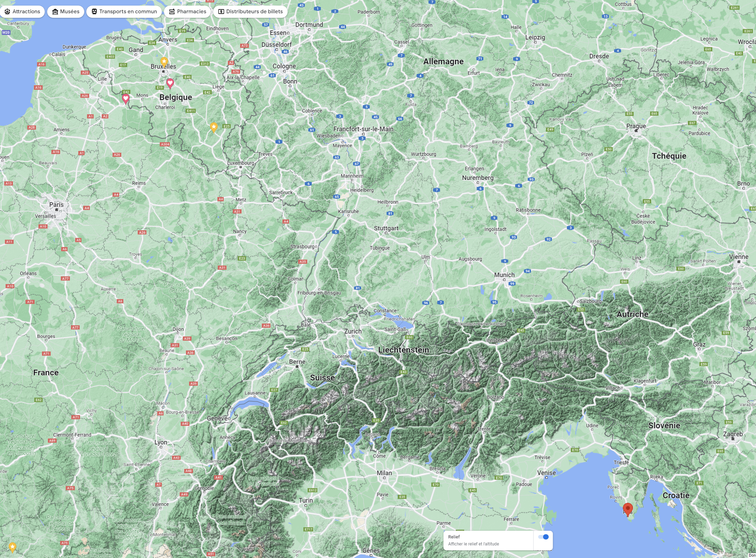Image resolution: width=756 pixels, height=558 pixels.
Task: Select the Venise city label
Action: click(x=546, y=472)
